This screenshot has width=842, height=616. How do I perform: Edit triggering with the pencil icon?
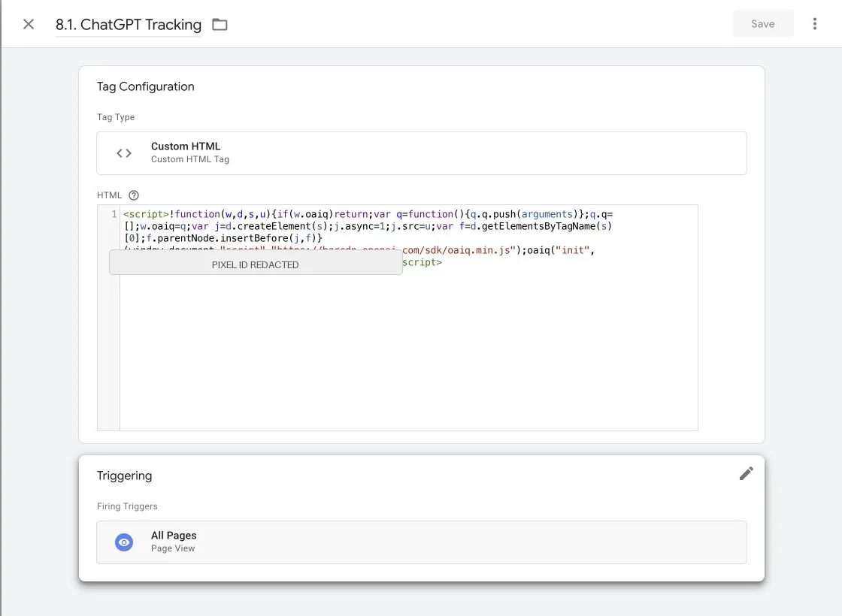coord(746,473)
